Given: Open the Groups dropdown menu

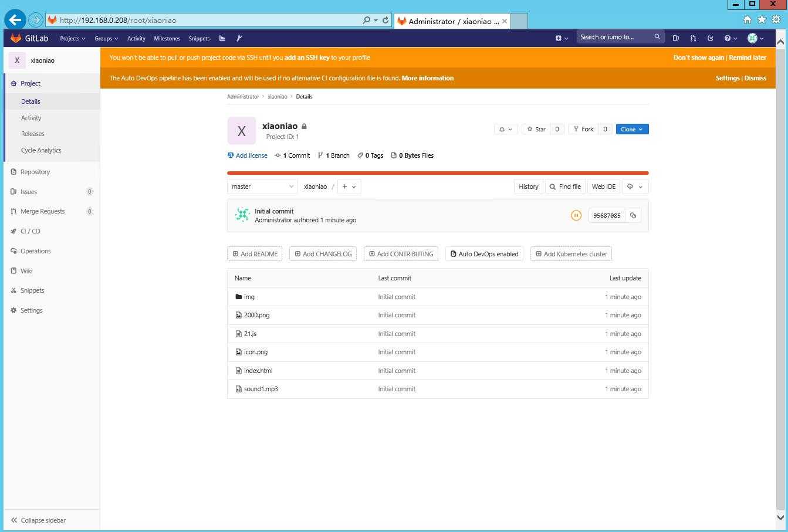Looking at the screenshot, I should [x=106, y=38].
